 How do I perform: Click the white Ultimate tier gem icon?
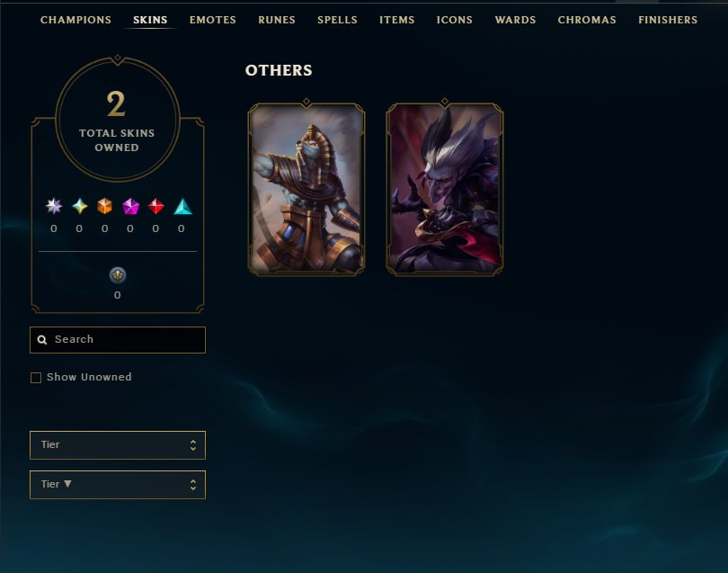click(54, 206)
